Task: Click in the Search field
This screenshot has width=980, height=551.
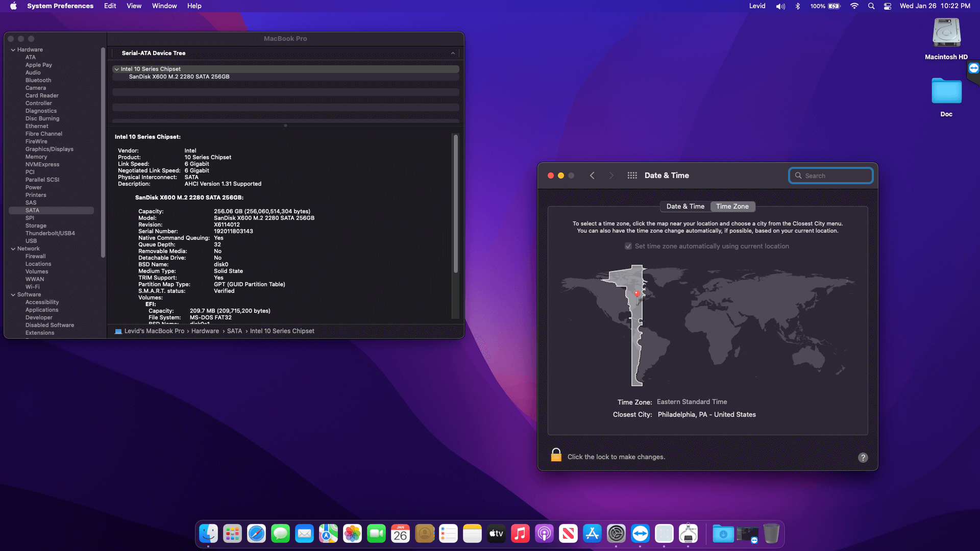Action: [831, 176]
